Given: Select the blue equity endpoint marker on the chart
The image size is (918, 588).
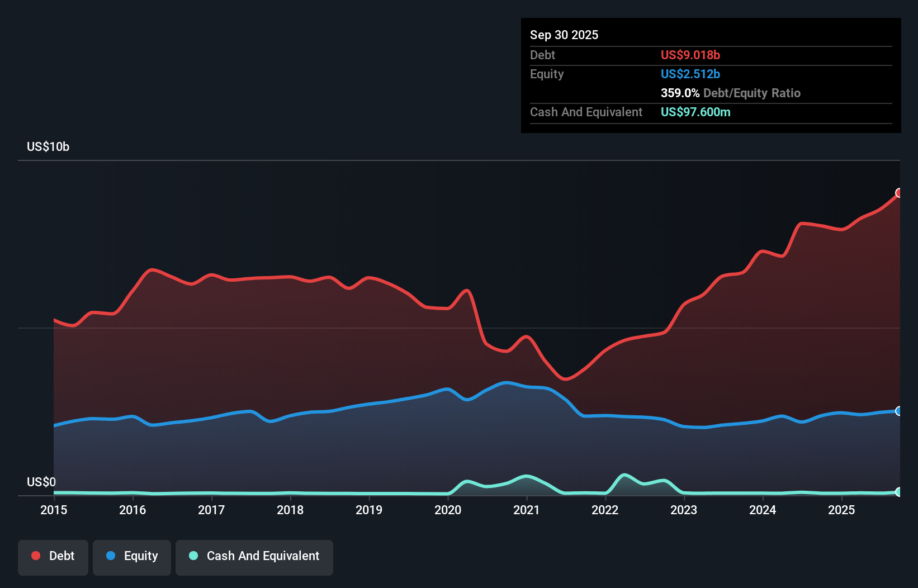Looking at the screenshot, I should point(899,411).
